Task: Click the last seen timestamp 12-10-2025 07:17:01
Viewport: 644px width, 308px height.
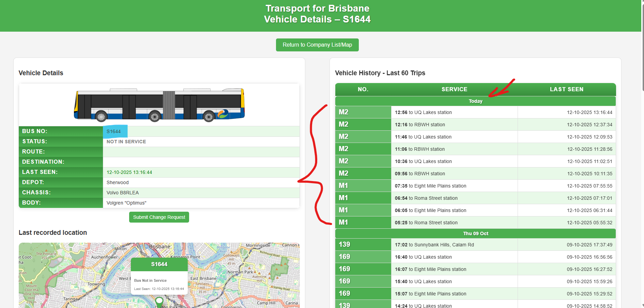Action: tap(589, 198)
